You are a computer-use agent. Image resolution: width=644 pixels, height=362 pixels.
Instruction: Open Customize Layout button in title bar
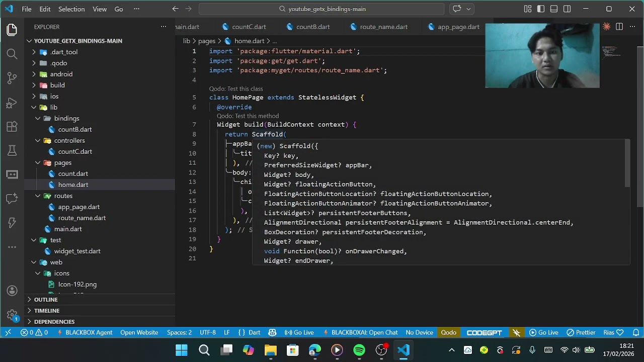(x=528, y=9)
